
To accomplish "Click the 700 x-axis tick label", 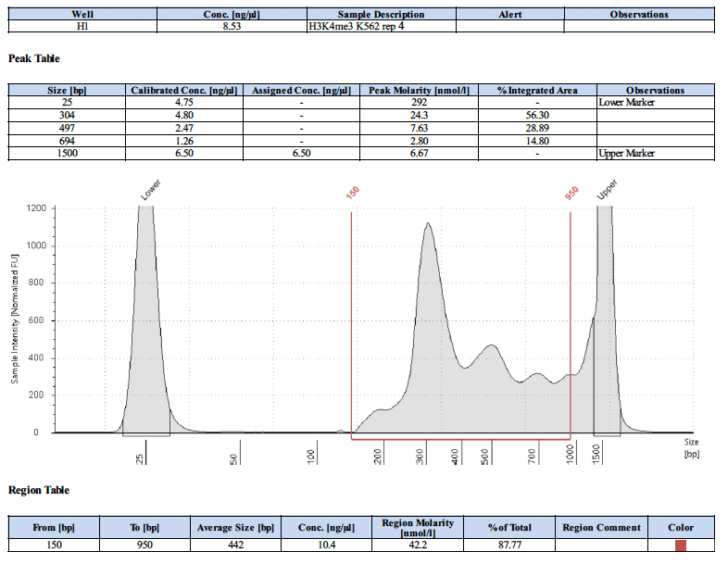I will click(x=532, y=457).
